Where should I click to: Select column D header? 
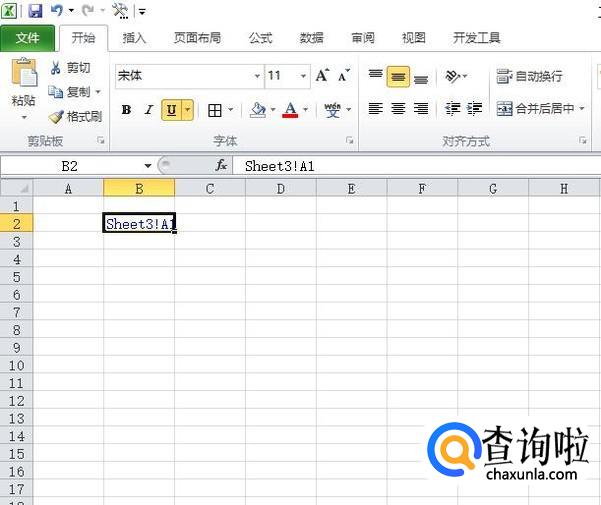click(x=281, y=189)
